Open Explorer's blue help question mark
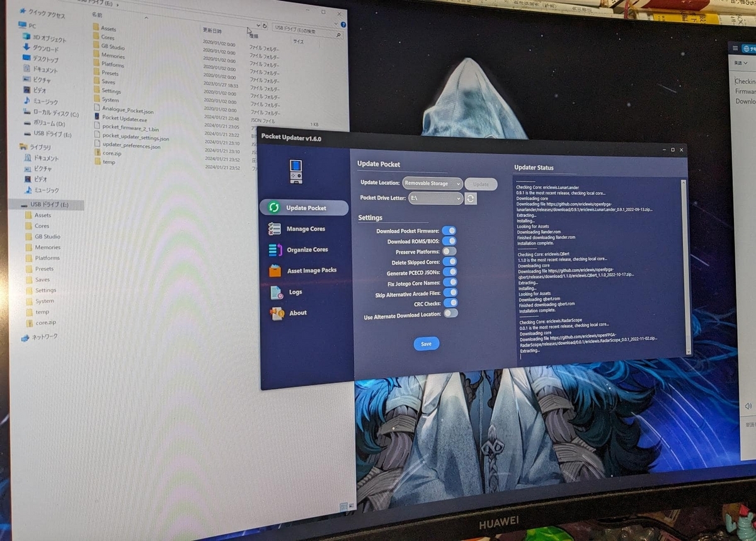The image size is (756, 541). [343, 25]
